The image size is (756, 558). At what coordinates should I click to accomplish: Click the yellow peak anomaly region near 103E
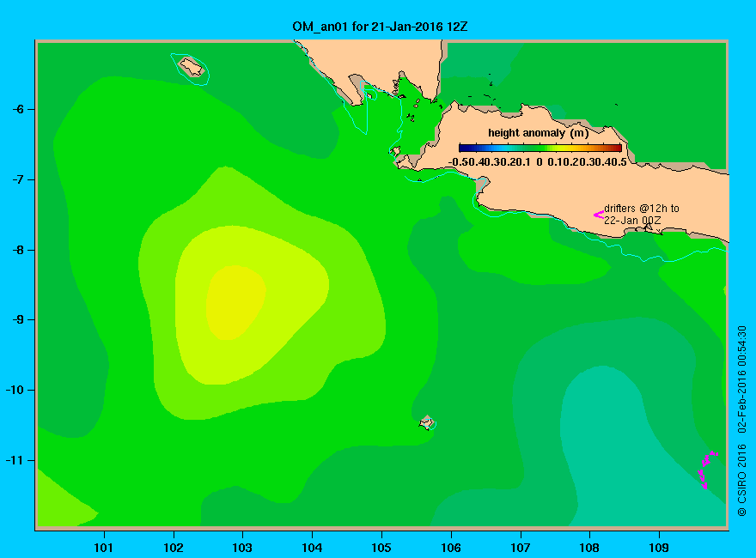[x=235, y=303]
